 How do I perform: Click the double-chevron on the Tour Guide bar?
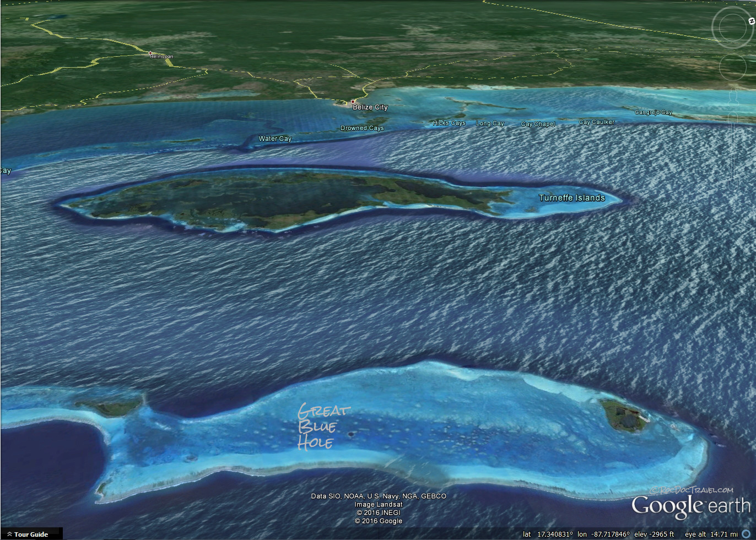10,534
